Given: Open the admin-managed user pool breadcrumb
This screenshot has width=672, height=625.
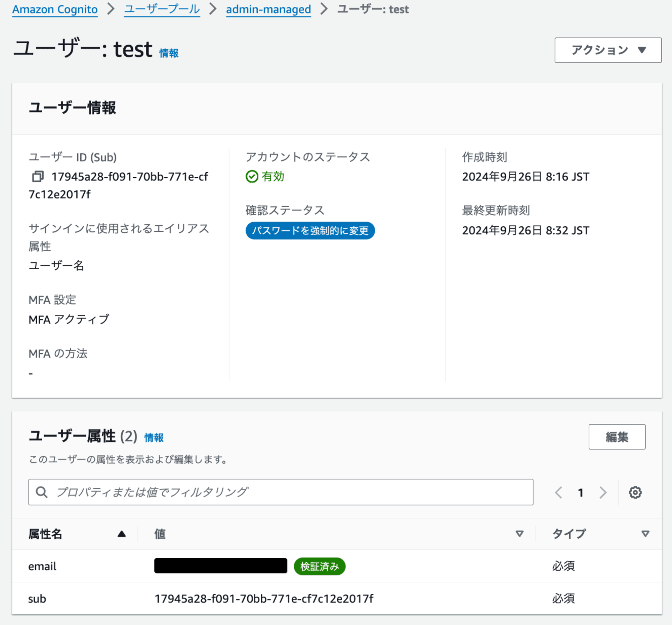Looking at the screenshot, I should (268, 9).
